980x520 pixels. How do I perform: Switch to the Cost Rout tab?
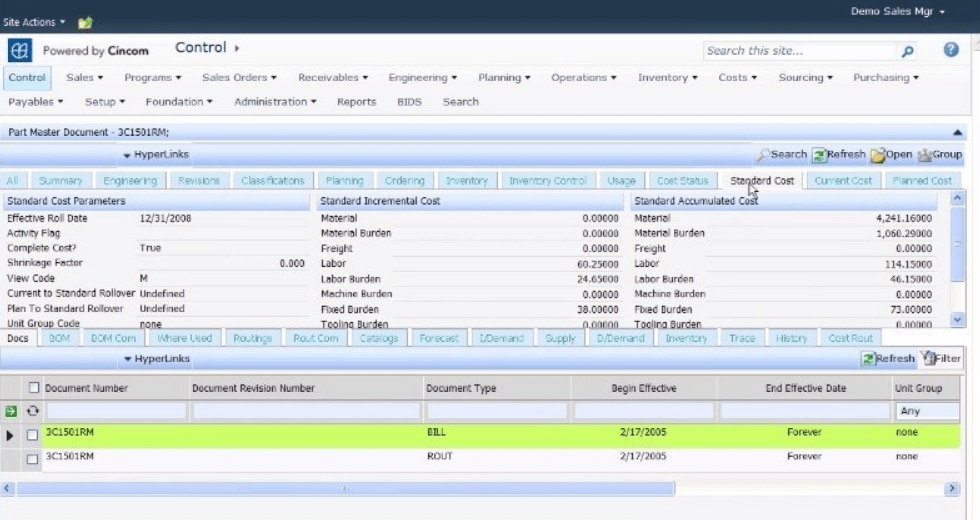click(x=851, y=338)
